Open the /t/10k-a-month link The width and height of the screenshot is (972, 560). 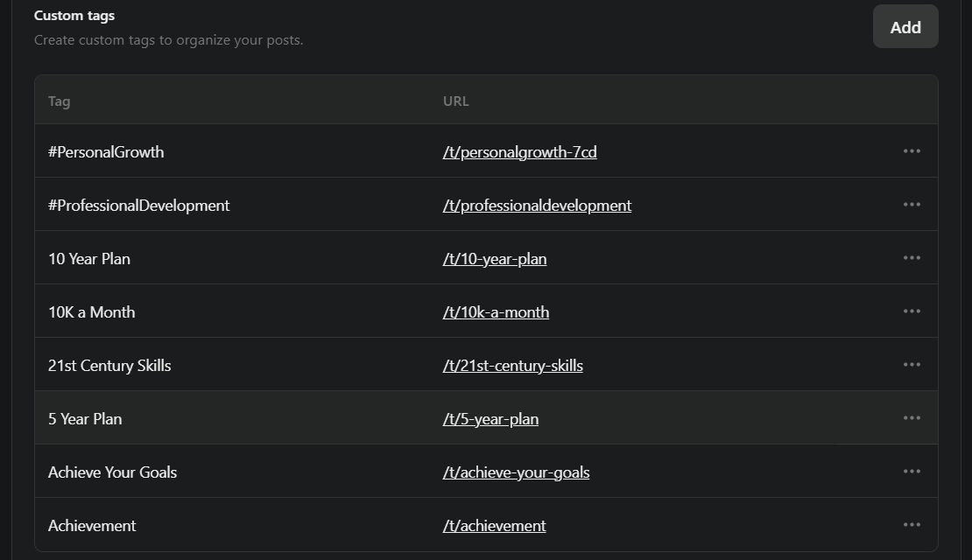click(x=496, y=311)
